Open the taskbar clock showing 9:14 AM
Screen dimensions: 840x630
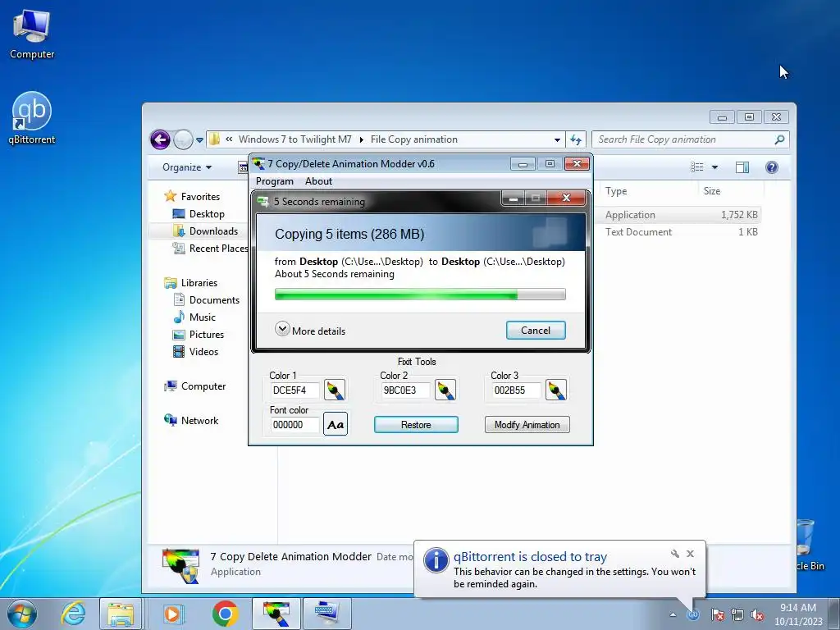798,614
